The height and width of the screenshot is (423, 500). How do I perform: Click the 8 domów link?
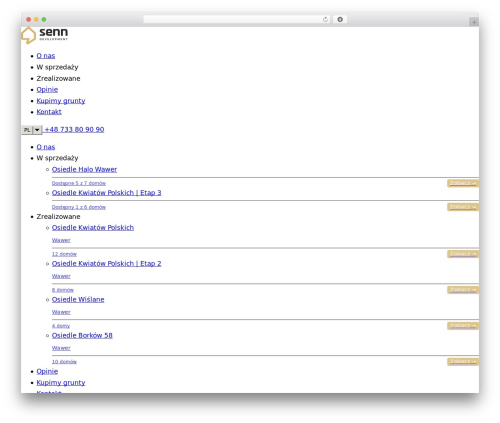63,290
